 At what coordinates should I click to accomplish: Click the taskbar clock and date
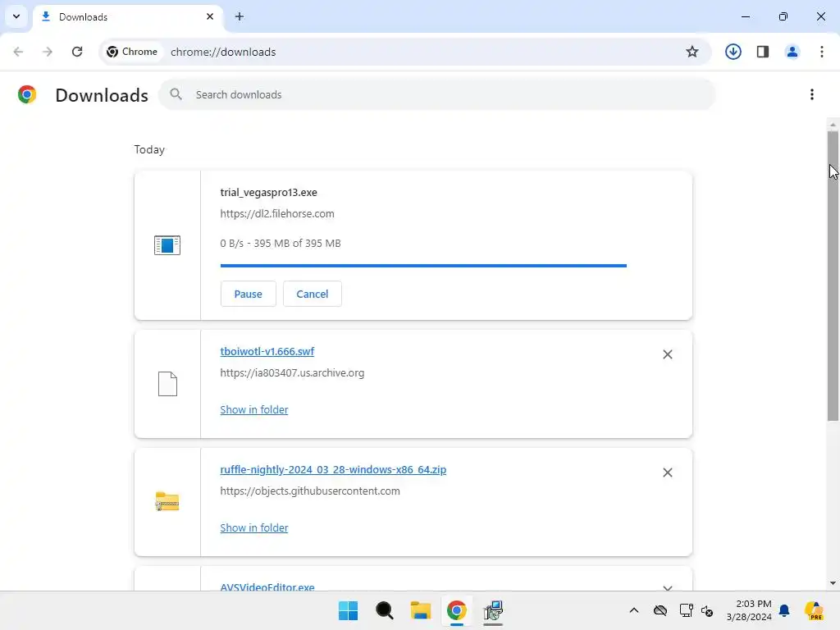(x=749, y=610)
